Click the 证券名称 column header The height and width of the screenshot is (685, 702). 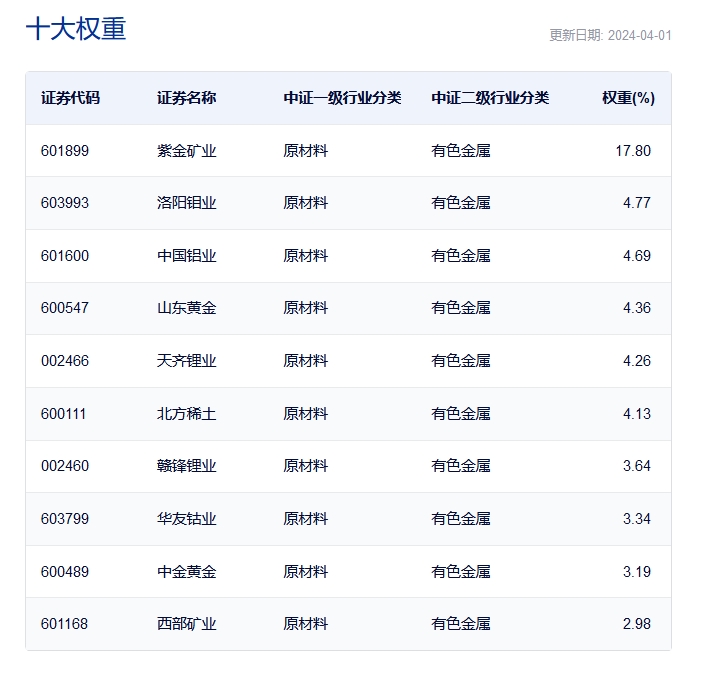click(x=187, y=98)
